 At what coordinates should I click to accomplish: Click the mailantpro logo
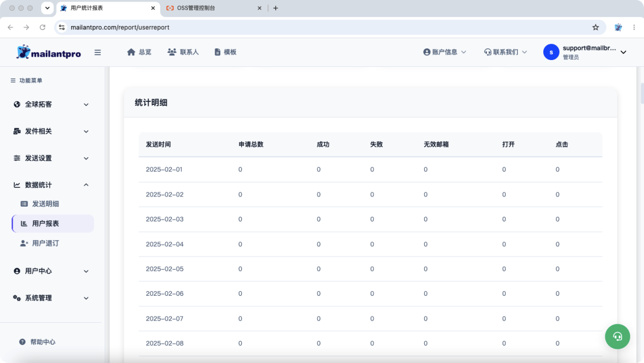pos(49,52)
